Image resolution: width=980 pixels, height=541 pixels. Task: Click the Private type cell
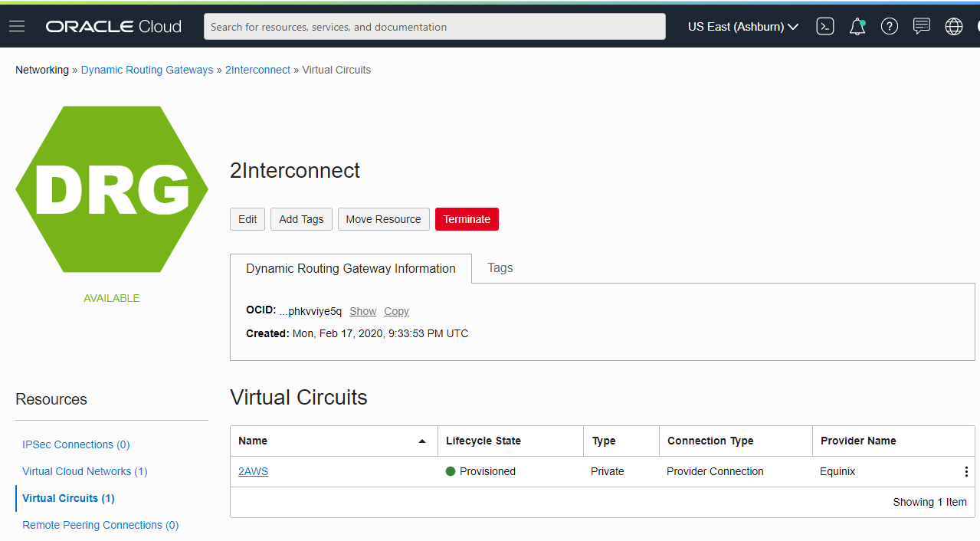(x=608, y=471)
